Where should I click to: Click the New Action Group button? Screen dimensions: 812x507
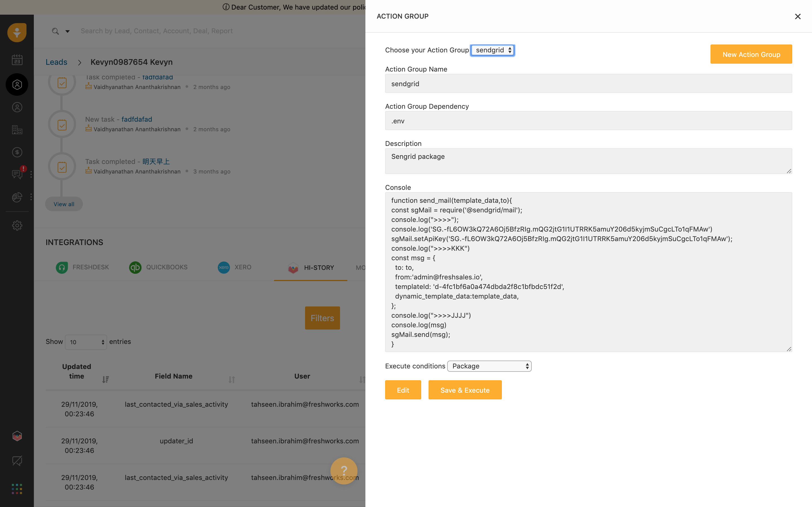coord(751,54)
